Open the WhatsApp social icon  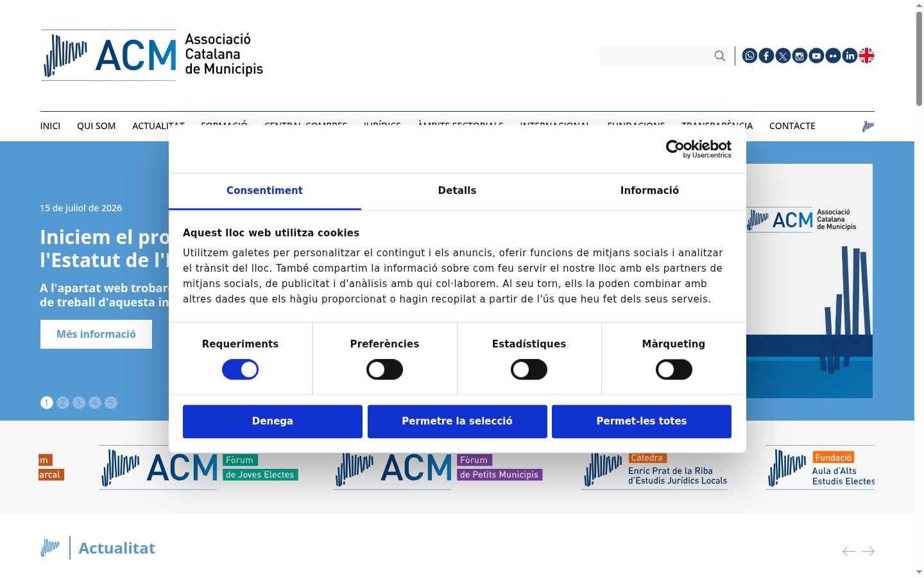(x=749, y=56)
